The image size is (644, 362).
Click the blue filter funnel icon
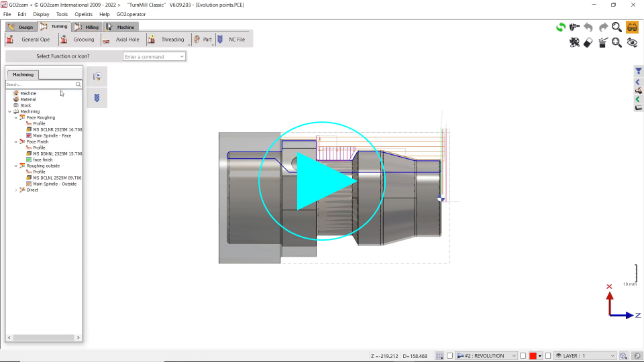point(639,71)
